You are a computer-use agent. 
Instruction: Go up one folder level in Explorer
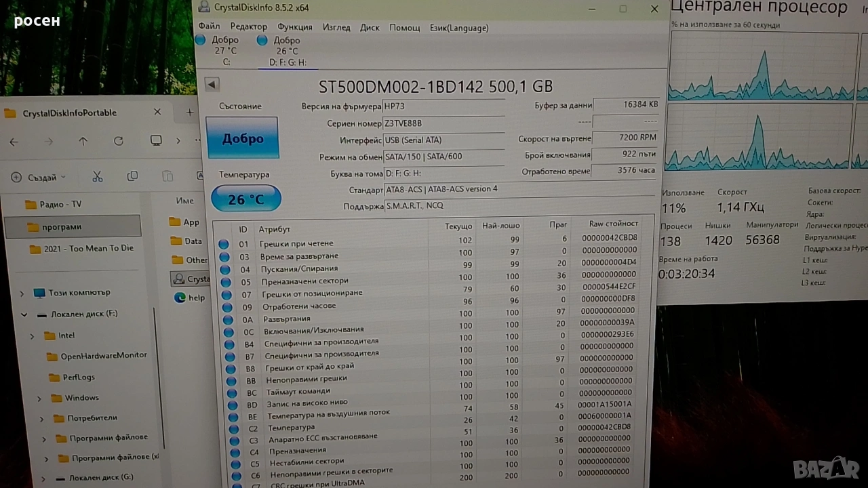(x=83, y=141)
